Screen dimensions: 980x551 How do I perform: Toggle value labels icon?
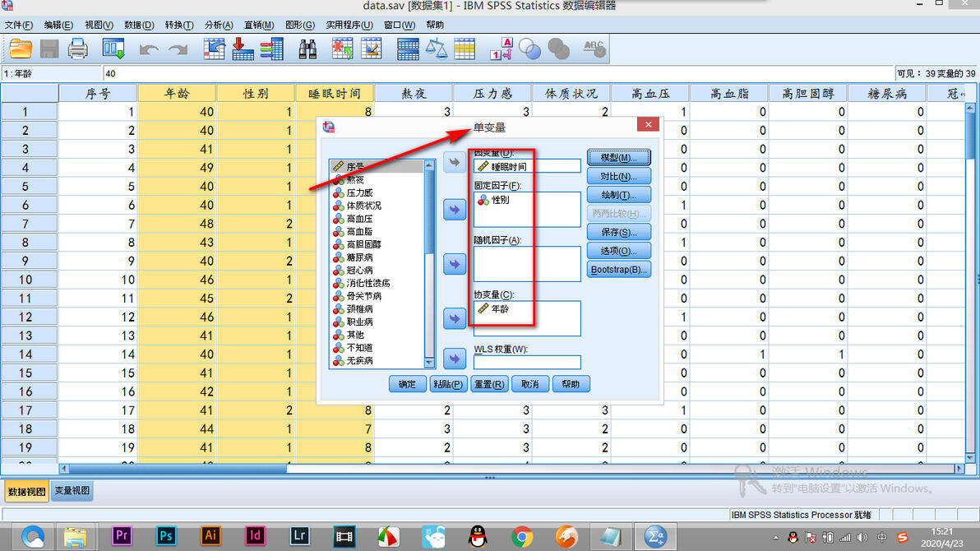tap(502, 49)
